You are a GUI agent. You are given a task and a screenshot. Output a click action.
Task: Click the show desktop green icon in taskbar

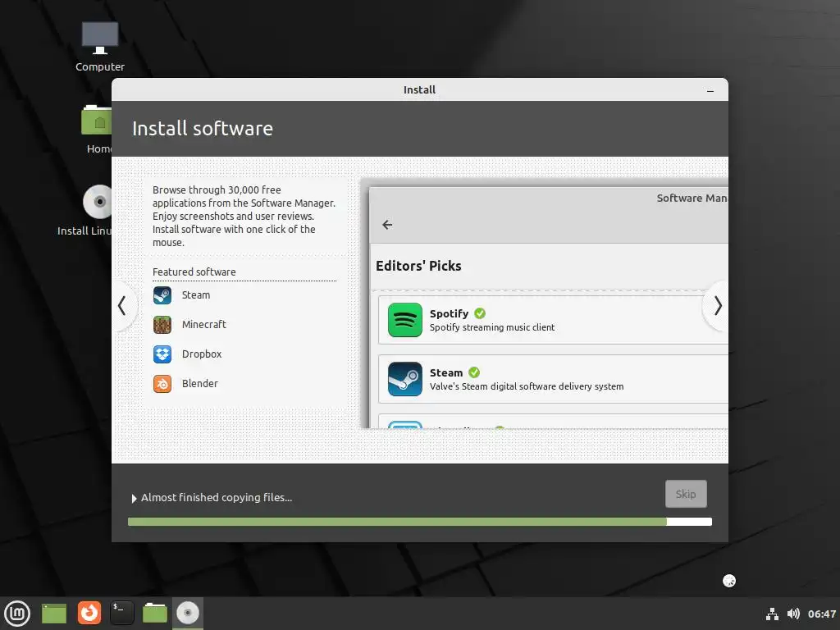pyautogui.click(x=54, y=614)
